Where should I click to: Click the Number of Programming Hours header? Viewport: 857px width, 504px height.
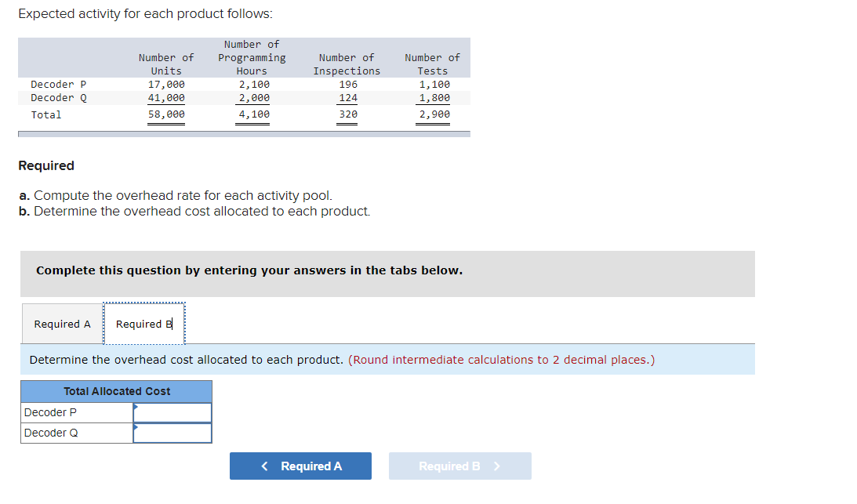click(x=252, y=57)
